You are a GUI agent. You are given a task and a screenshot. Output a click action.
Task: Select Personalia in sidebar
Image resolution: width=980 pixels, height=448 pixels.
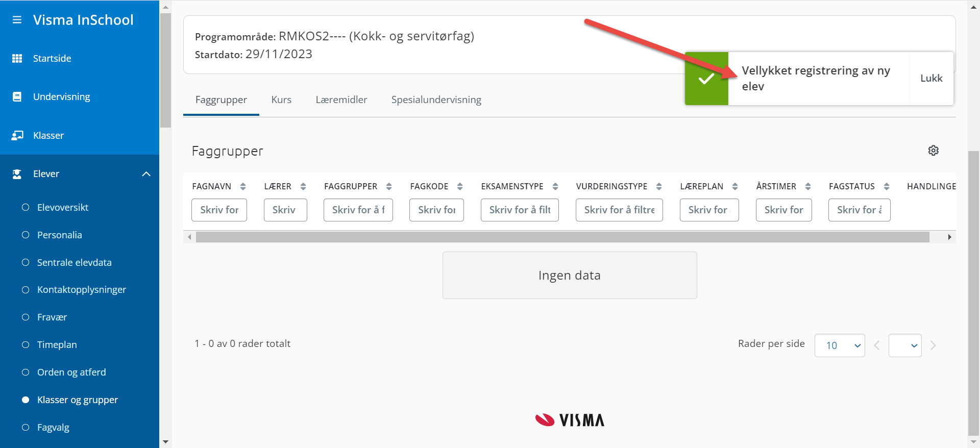pyautogui.click(x=59, y=235)
